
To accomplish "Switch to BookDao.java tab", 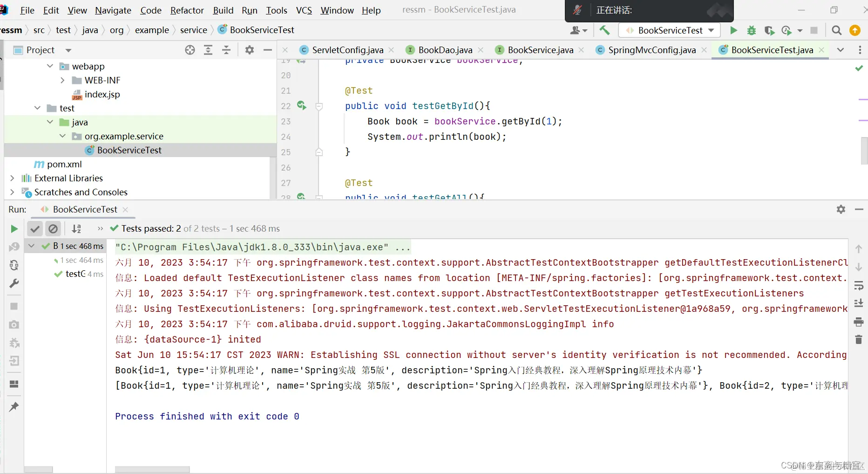I will [445, 50].
